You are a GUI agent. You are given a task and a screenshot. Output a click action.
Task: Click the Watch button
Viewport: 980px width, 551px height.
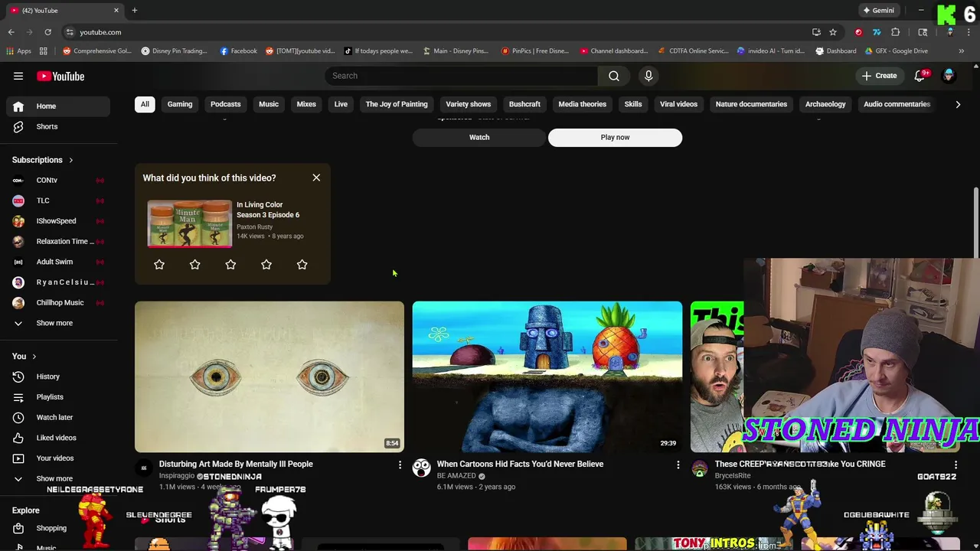click(479, 138)
